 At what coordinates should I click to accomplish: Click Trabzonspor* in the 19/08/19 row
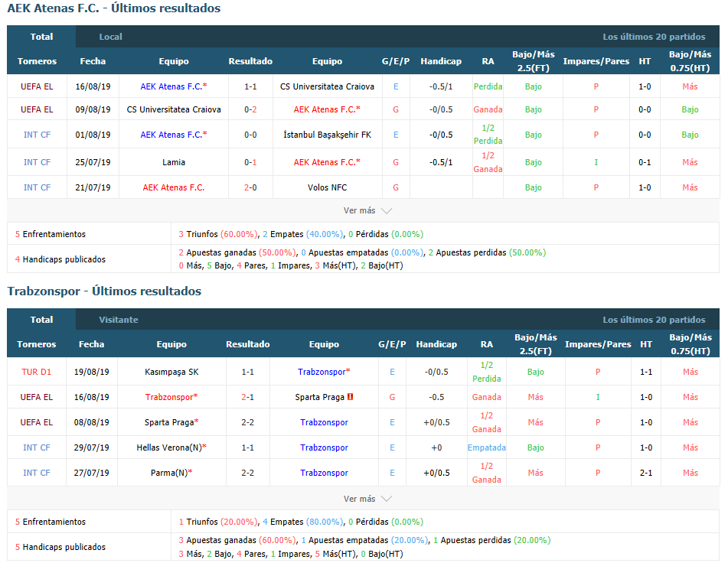pyautogui.click(x=324, y=372)
